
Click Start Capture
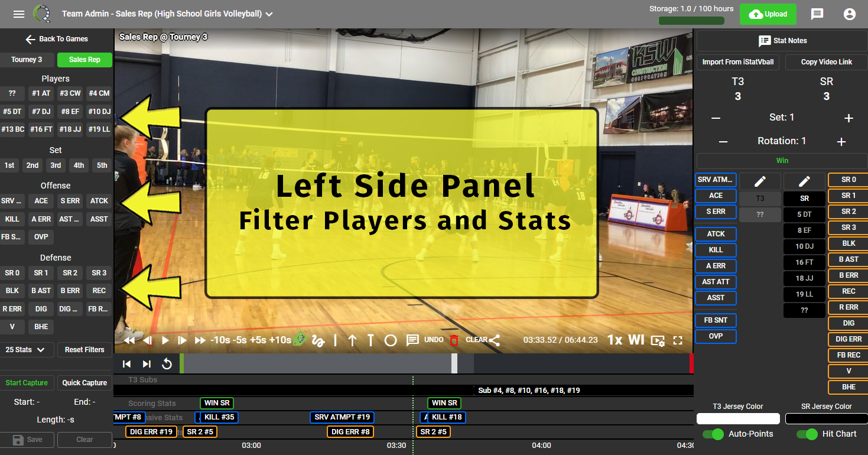pos(27,383)
